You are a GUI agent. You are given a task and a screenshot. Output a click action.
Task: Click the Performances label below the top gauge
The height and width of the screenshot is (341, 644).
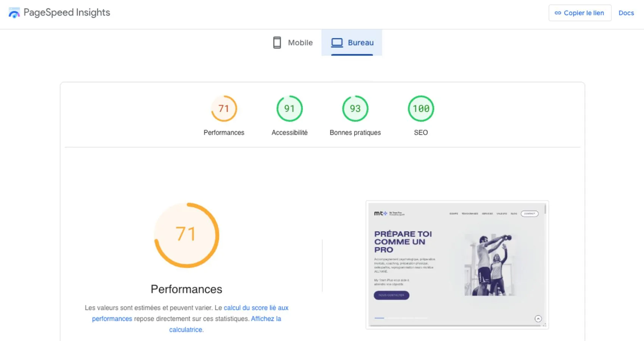coord(224,133)
